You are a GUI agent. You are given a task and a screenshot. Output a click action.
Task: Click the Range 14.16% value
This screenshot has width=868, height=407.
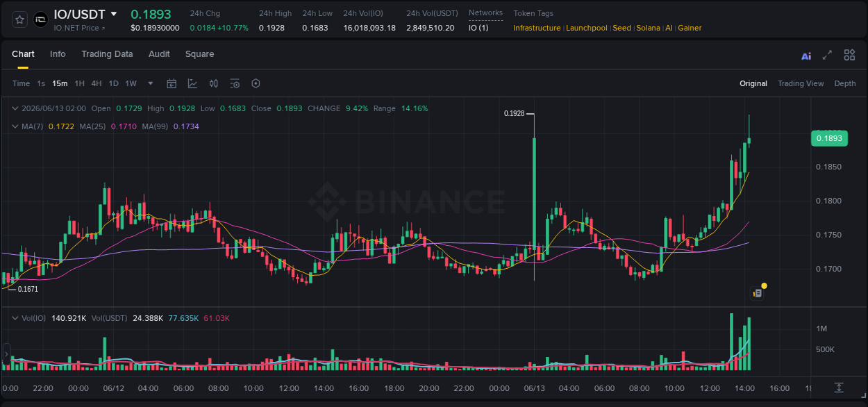click(415, 108)
